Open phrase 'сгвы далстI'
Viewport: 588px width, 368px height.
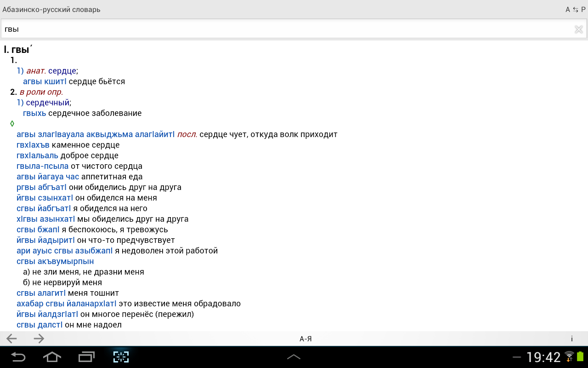click(x=40, y=325)
